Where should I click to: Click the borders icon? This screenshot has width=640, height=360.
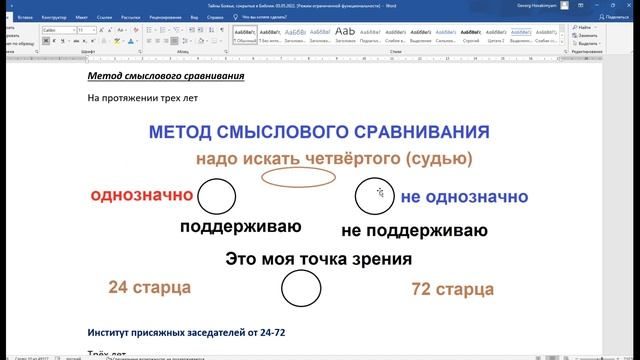point(214,41)
